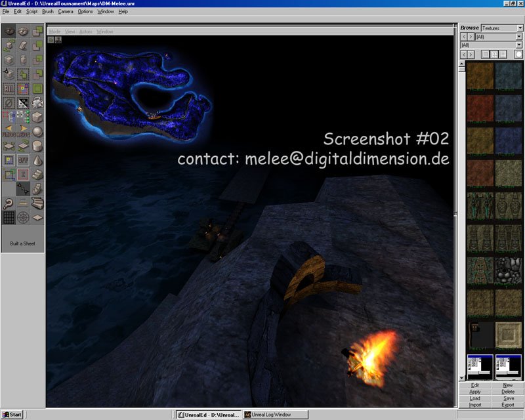Go to previous group using the lower '<' arrow
525x420 pixels.
[464, 54]
